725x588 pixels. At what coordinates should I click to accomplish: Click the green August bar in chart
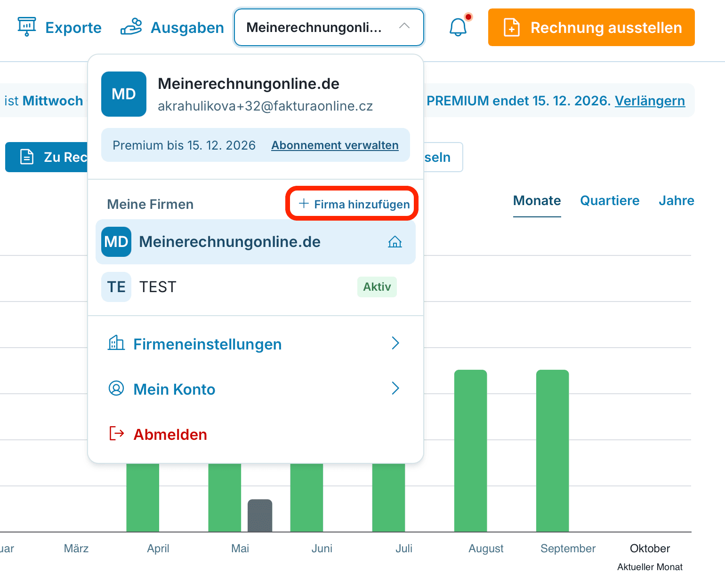coord(471,451)
